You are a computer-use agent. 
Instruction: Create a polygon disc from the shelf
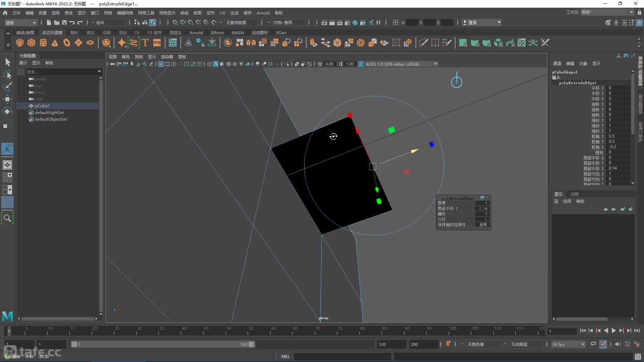coord(90,43)
